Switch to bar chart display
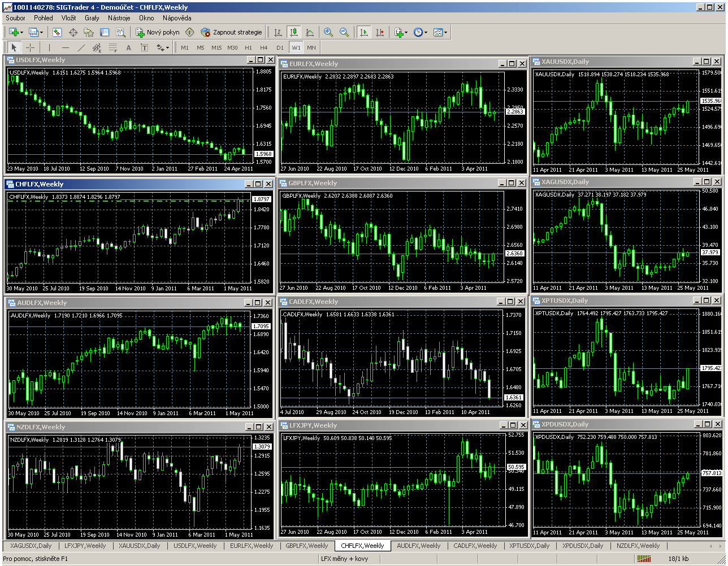728x566 pixels. click(278, 32)
